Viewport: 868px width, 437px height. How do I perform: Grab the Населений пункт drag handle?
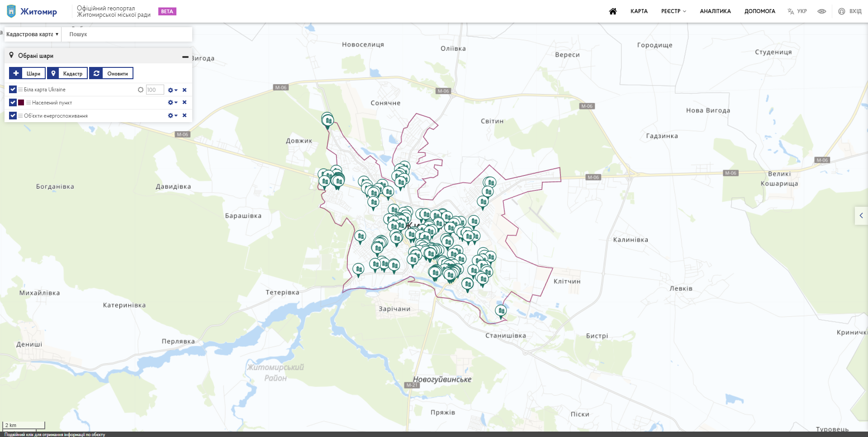tap(28, 103)
